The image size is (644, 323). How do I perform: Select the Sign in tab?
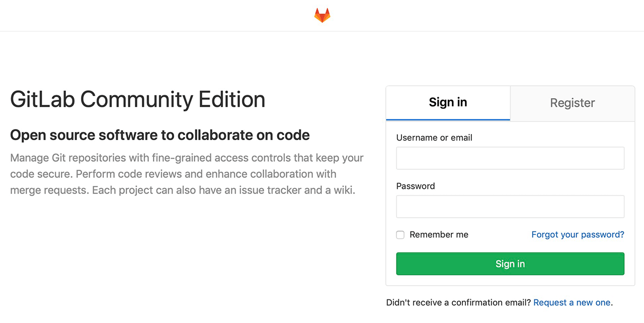tap(448, 103)
